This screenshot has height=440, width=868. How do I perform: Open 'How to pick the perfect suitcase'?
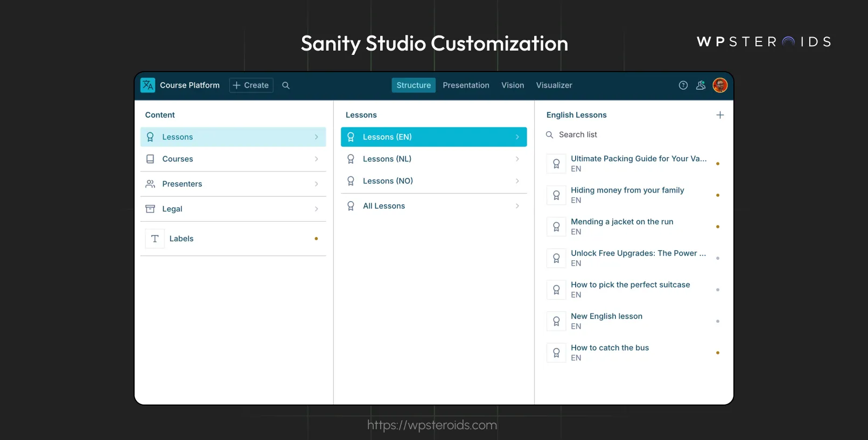click(x=634, y=290)
